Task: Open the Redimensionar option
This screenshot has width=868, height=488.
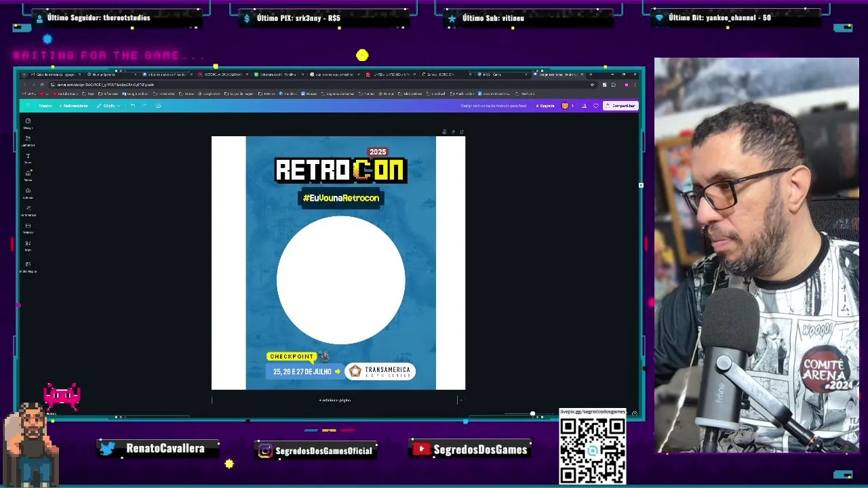Action: (x=74, y=106)
